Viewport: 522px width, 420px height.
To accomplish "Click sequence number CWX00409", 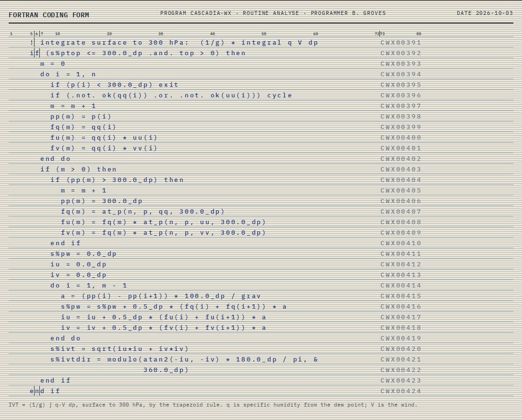I will (x=401, y=233).
